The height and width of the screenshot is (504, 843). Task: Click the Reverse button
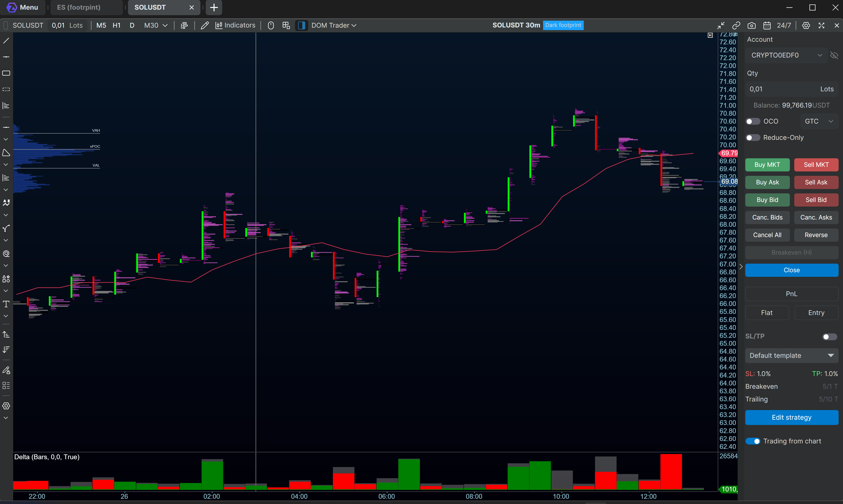point(816,235)
